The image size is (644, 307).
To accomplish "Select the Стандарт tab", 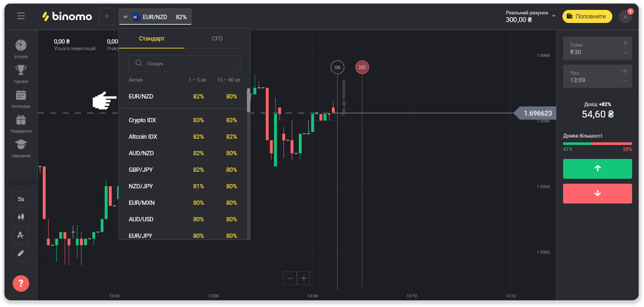I will tap(152, 39).
